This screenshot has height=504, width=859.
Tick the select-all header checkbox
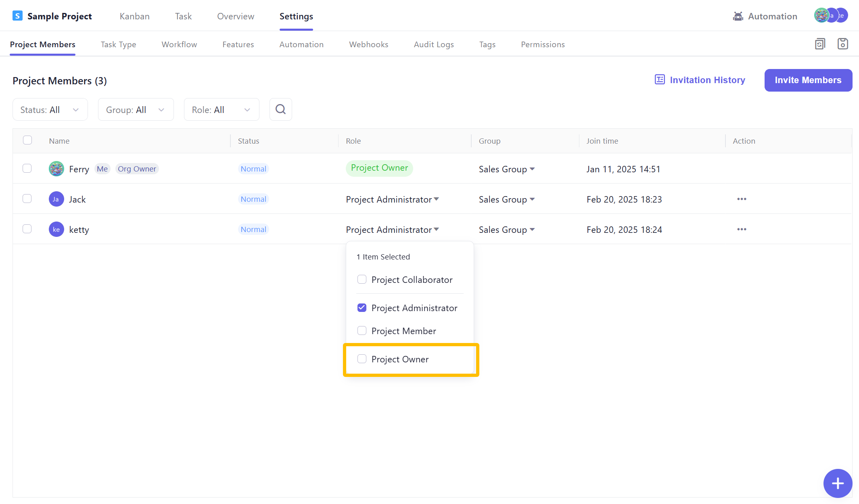[27, 140]
